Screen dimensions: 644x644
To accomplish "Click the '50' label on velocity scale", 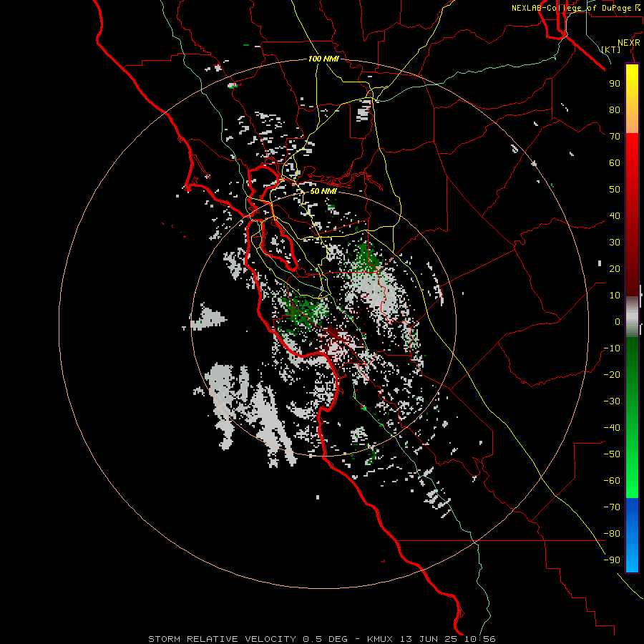I will point(615,190).
